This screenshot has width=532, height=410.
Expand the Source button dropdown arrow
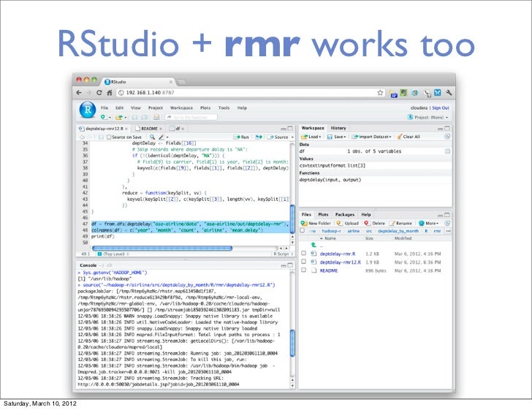(292, 137)
